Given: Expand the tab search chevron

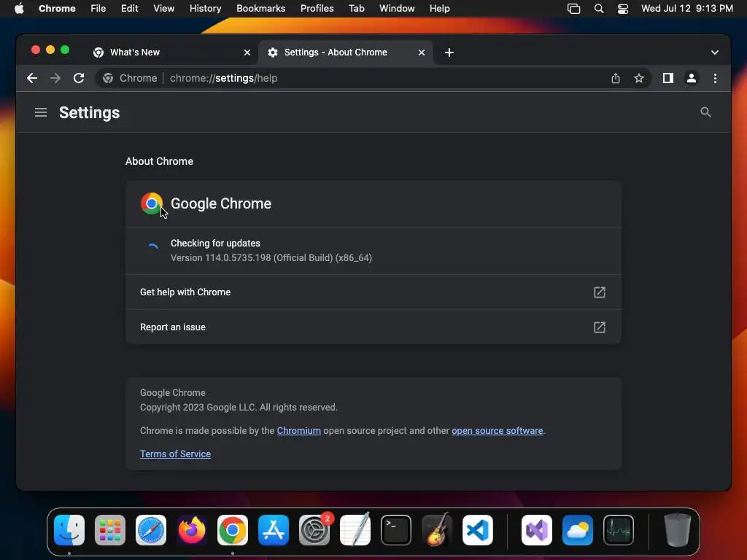Looking at the screenshot, I should (715, 52).
